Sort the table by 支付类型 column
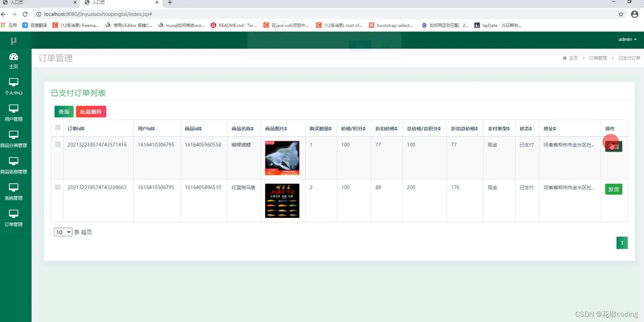Viewport: 644px width, 322px height. (x=499, y=129)
